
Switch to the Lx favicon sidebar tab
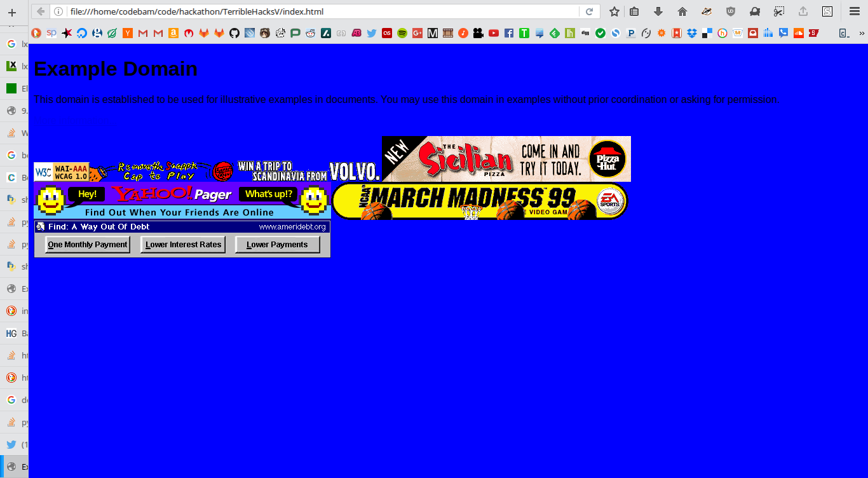click(14, 66)
